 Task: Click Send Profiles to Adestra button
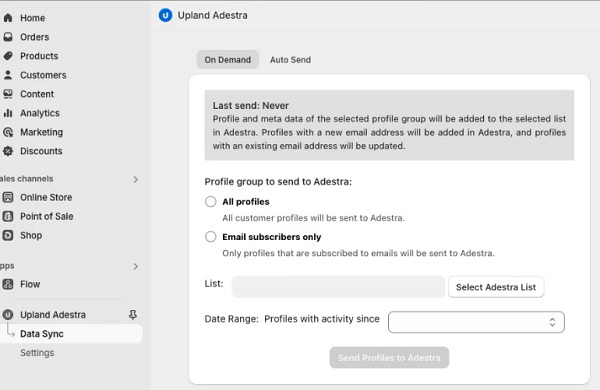389,357
